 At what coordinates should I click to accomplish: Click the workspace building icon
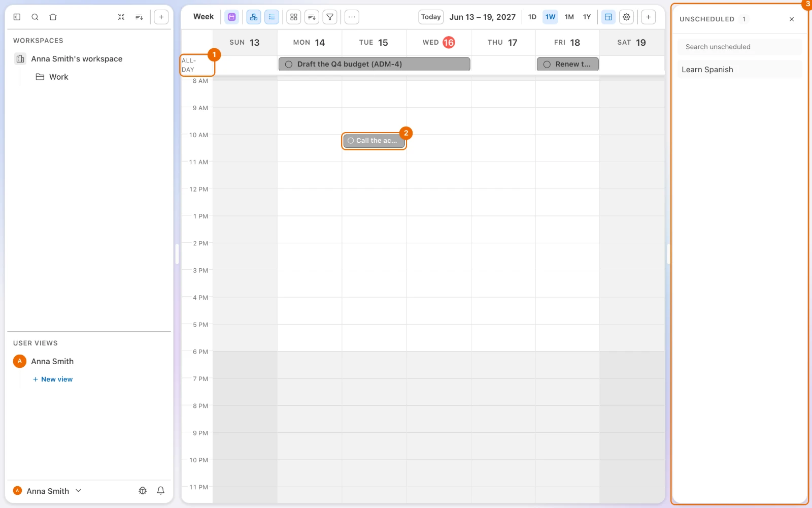pyautogui.click(x=20, y=59)
